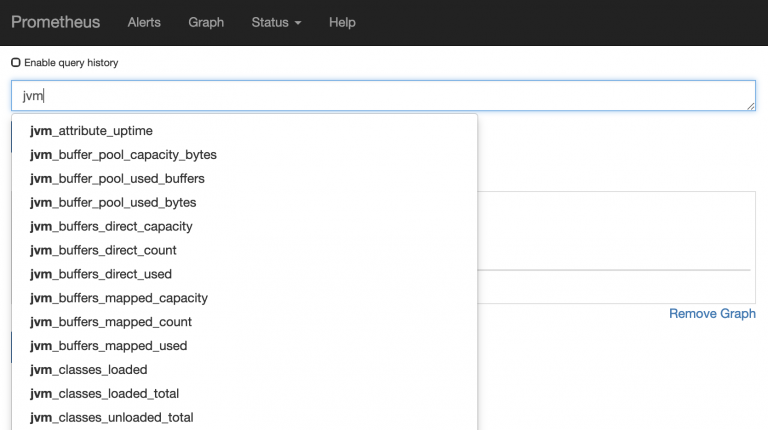Click the Remove Graph link

712,314
